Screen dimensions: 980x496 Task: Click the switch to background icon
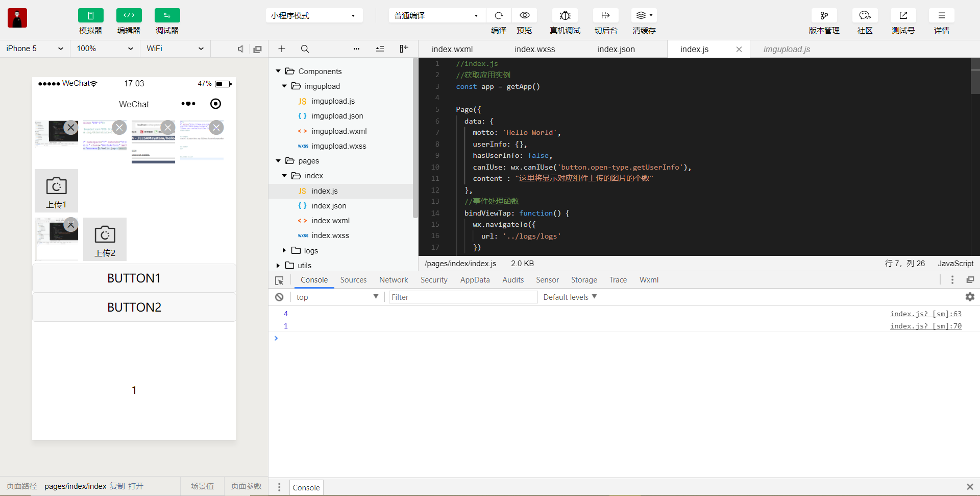[606, 15]
